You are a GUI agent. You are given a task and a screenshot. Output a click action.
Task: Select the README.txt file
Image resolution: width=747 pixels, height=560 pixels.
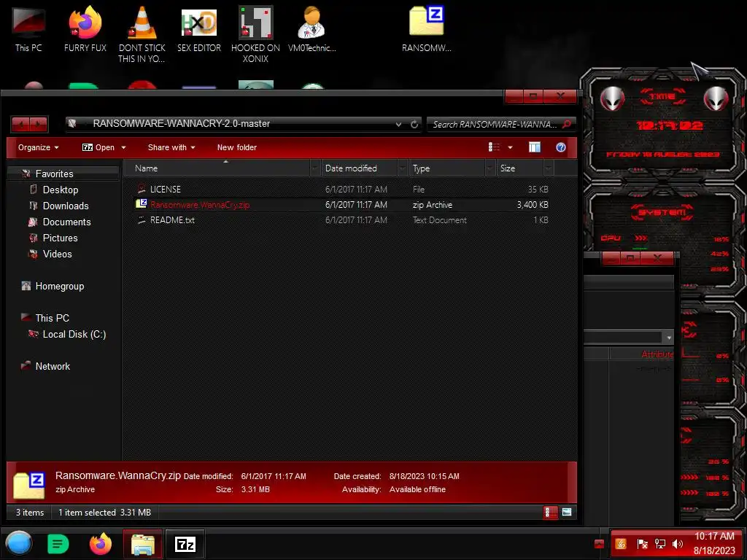[172, 220]
